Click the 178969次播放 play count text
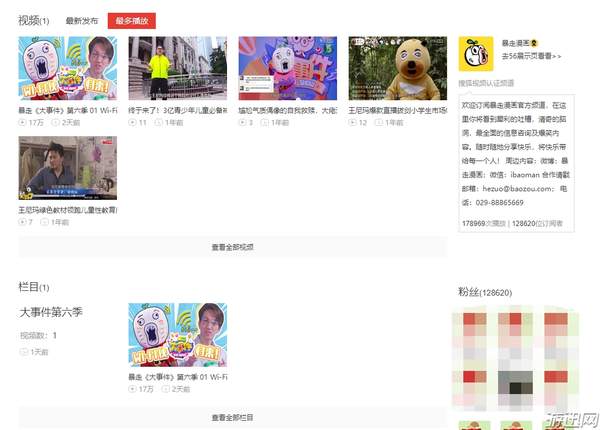 pyautogui.click(x=484, y=223)
